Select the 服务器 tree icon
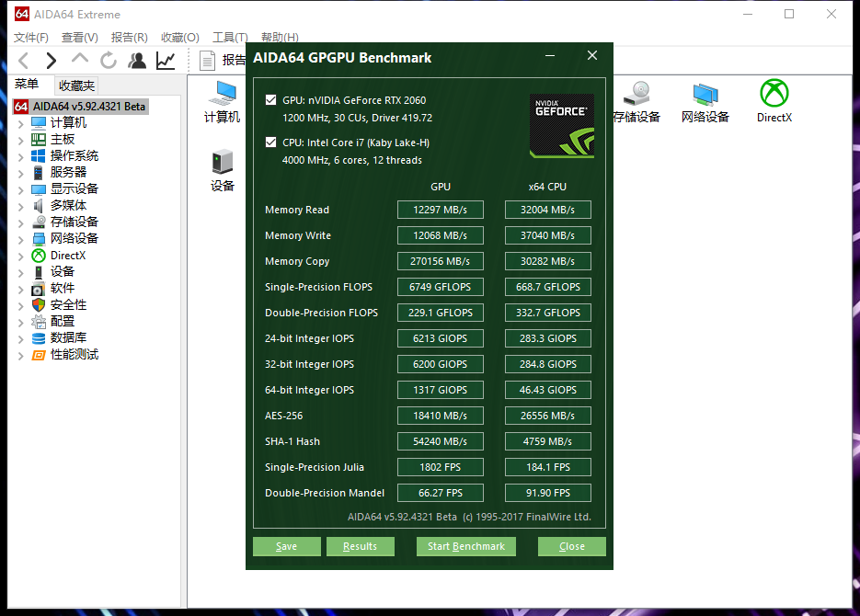The height and width of the screenshot is (616, 860). tap(39, 173)
